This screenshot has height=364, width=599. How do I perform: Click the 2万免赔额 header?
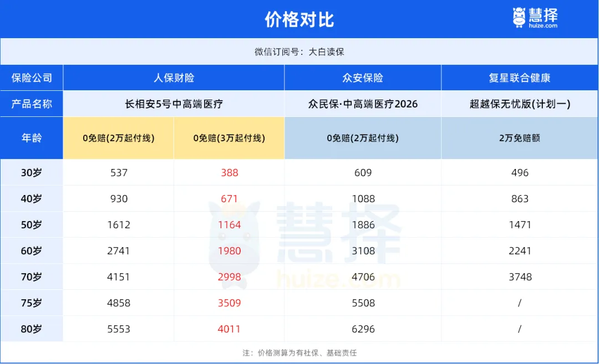tap(520, 138)
